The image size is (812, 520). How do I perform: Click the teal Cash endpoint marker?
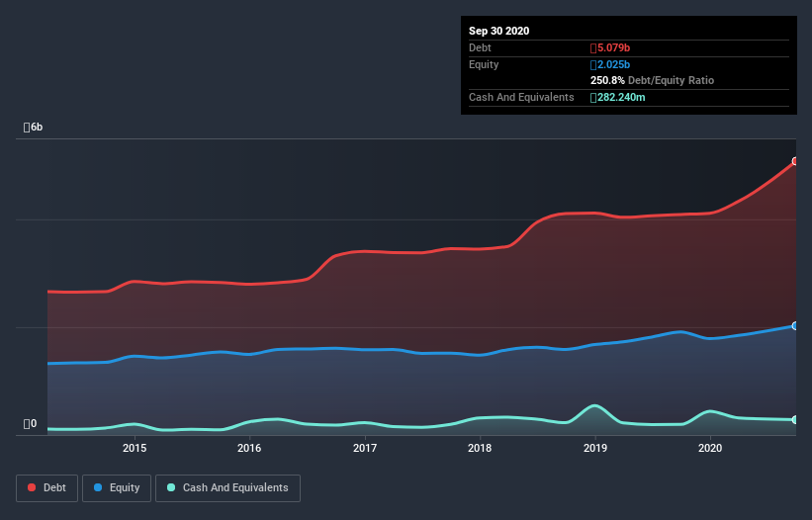point(795,419)
